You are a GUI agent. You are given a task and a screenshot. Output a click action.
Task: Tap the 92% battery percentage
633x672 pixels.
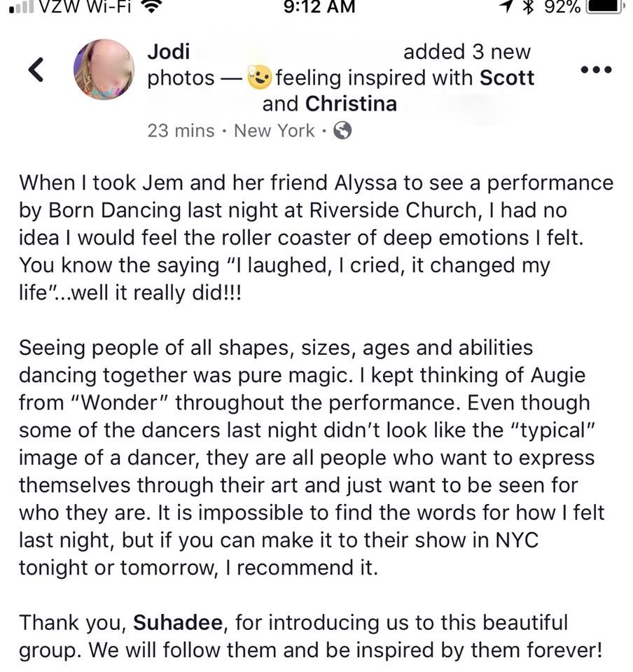pos(562,7)
